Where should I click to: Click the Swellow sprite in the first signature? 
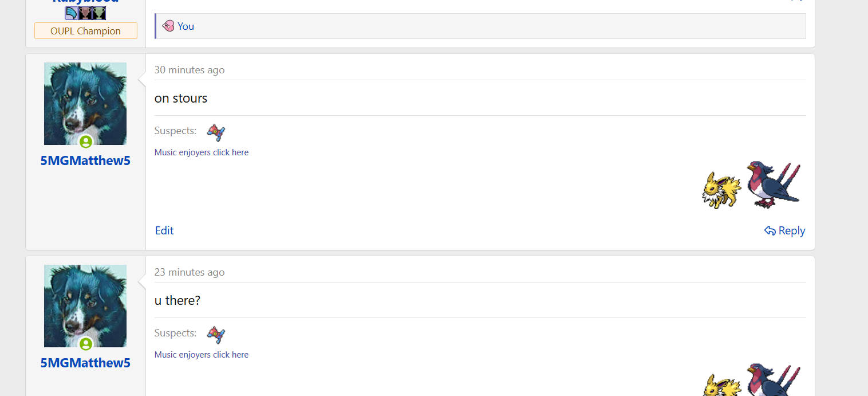[773, 185]
